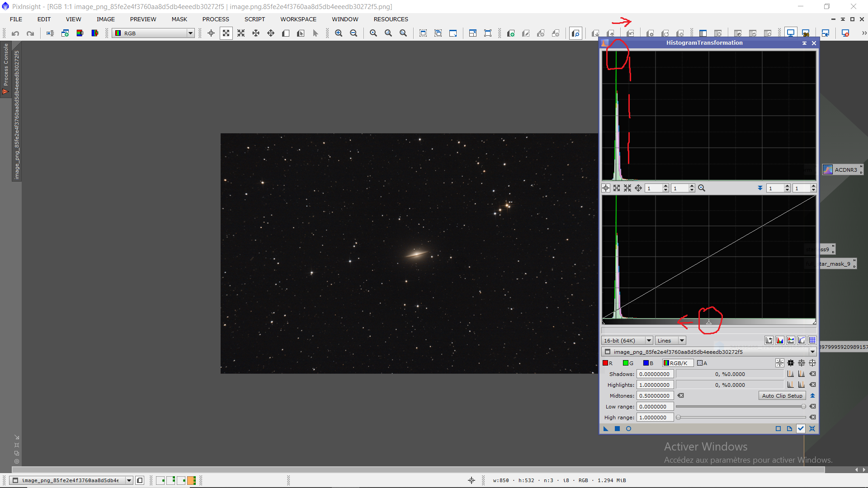Click the Zoom In magnifier icon
Viewport: 868px width, 488px height.
pyautogui.click(x=339, y=33)
